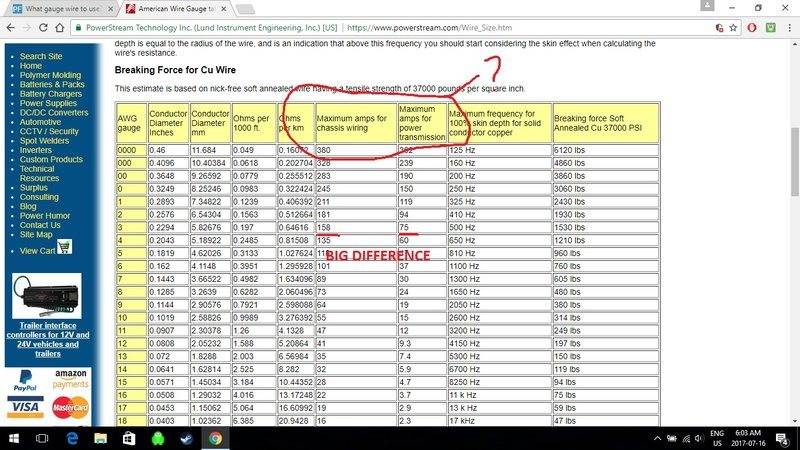Click the '125 Hz' frequency cell
Viewport: 800px width, 450px height.
pos(499,150)
